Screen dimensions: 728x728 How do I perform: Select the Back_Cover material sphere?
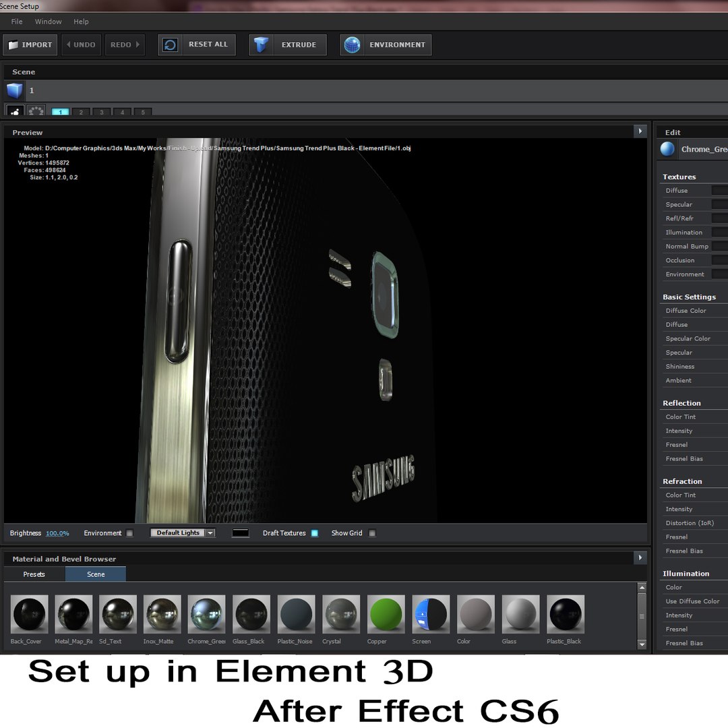tap(29, 614)
